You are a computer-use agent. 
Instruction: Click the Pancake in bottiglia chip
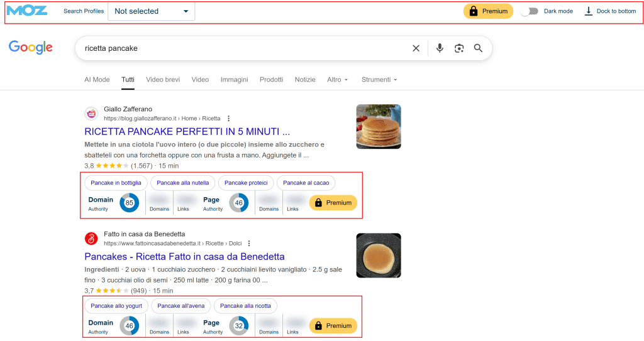[116, 183]
